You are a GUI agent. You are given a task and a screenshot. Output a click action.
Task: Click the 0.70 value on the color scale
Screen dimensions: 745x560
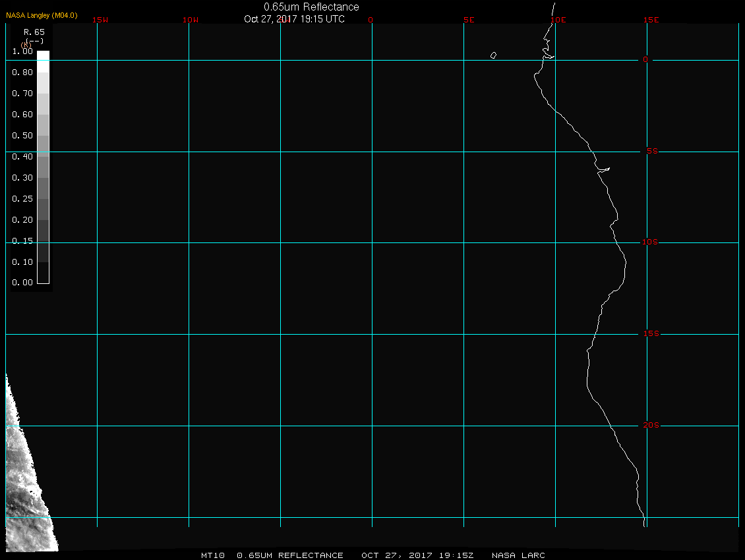coord(22,94)
